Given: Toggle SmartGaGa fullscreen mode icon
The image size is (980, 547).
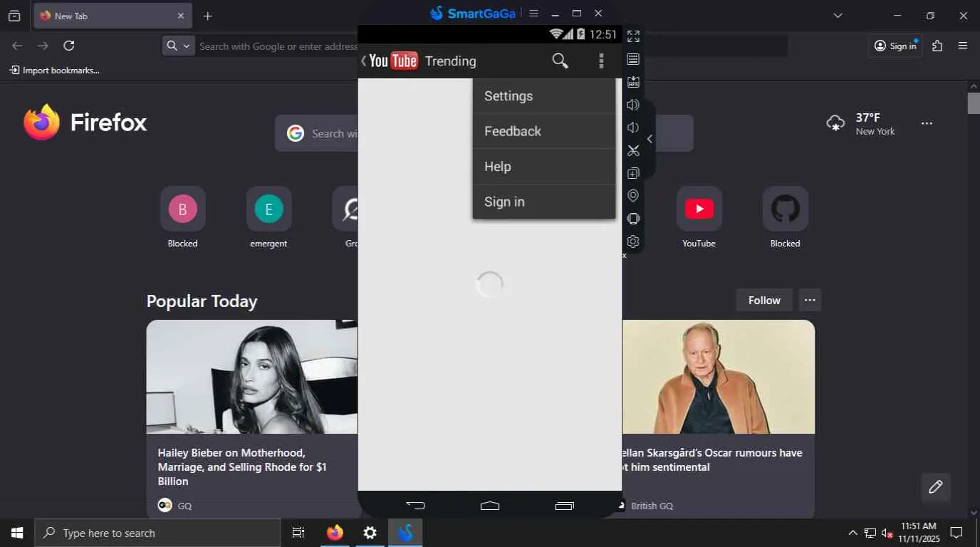Looking at the screenshot, I should click(x=633, y=36).
